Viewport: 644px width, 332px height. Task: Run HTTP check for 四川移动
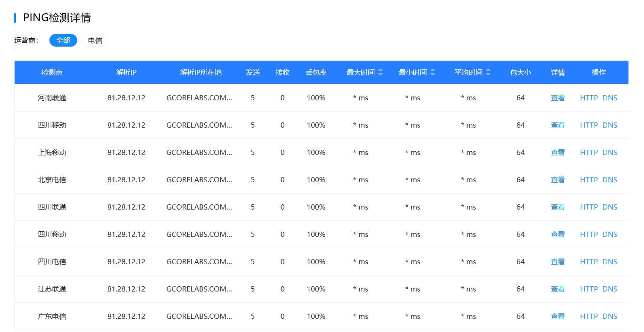click(588, 125)
